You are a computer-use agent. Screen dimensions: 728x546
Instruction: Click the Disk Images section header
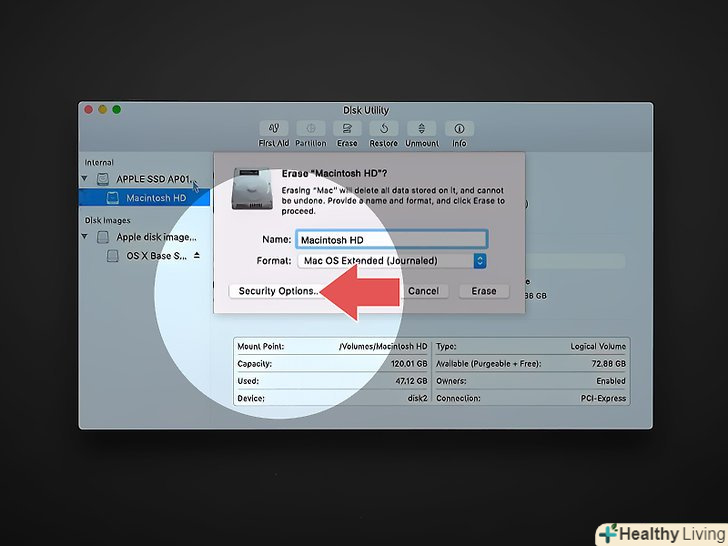[x=107, y=221]
